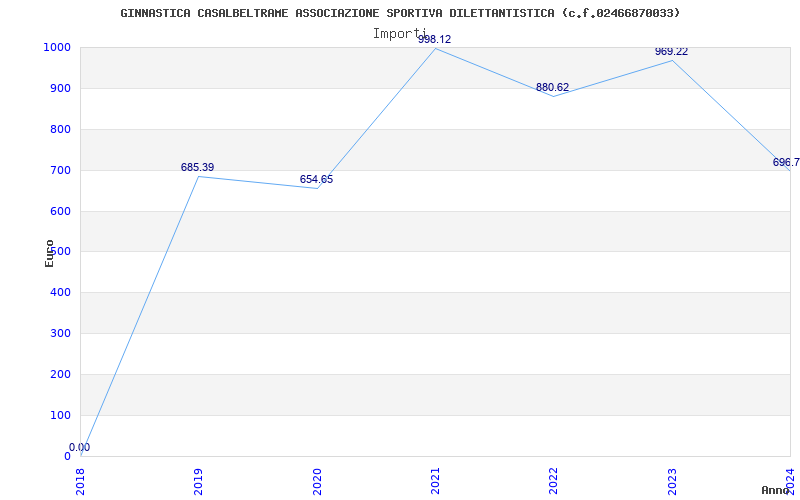Click the 654.65 value label for 2020

click(x=316, y=180)
